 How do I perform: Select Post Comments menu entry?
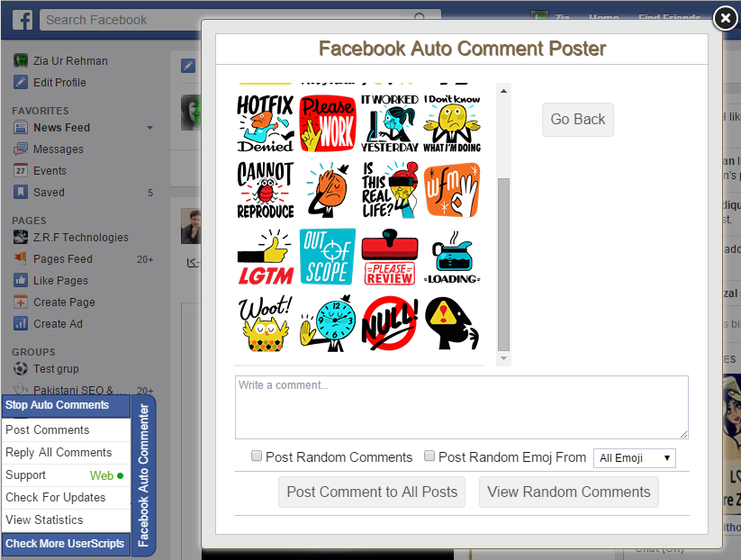coord(66,430)
